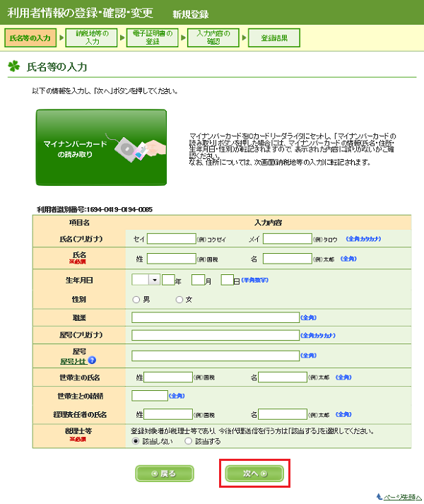Viewport: 424px width, 504px height.
Task: Select the 入力内容の確認 step tab
Action: pyautogui.click(x=213, y=38)
